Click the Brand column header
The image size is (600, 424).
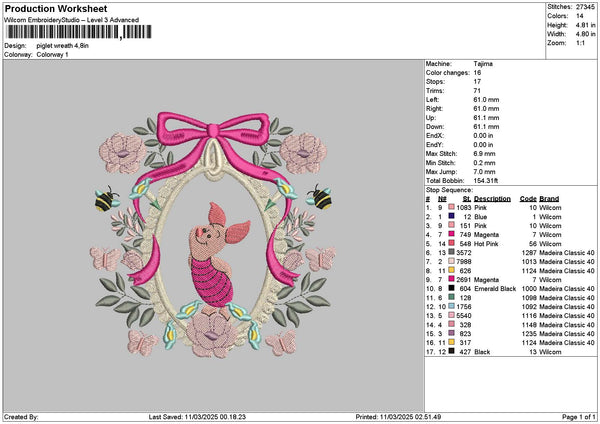pos(549,199)
